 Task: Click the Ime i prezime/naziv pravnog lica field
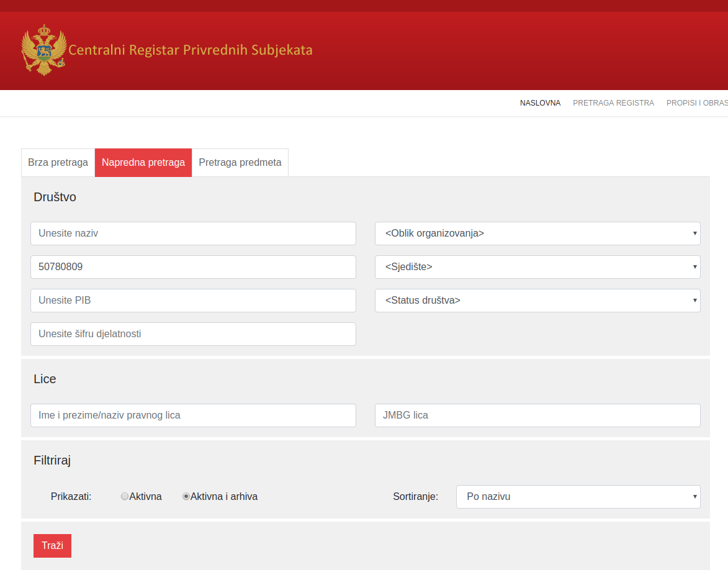[193, 415]
